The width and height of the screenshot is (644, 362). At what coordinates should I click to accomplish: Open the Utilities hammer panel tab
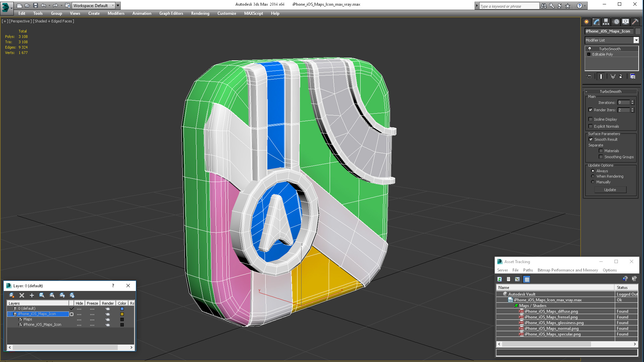(x=635, y=22)
